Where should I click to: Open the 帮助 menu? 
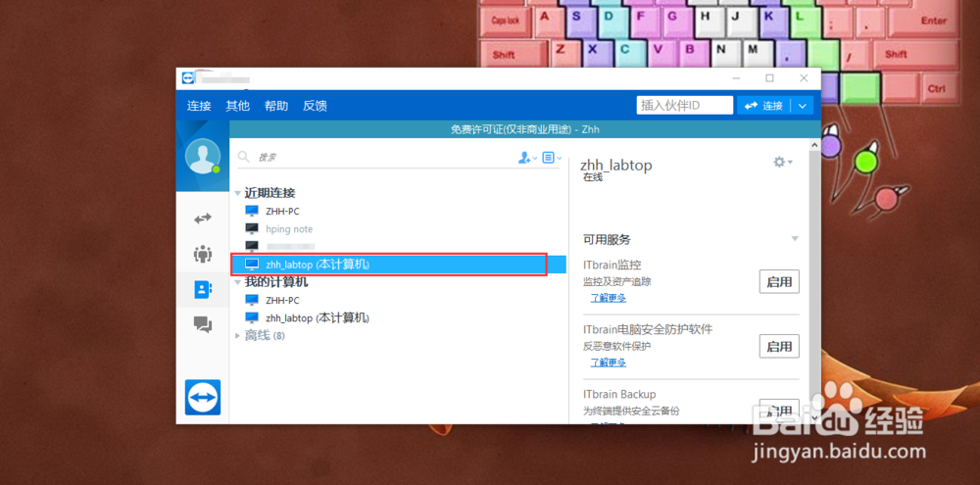click(276, 106)
